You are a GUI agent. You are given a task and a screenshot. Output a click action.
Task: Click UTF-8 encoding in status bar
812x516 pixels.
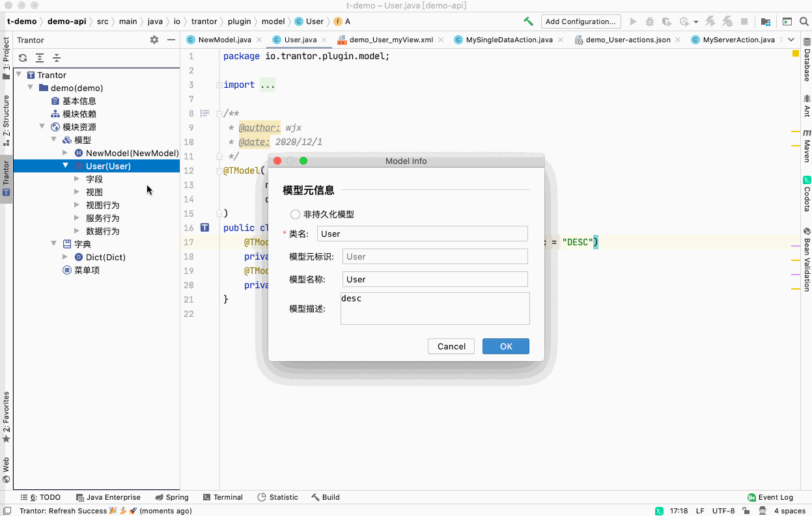723,511
